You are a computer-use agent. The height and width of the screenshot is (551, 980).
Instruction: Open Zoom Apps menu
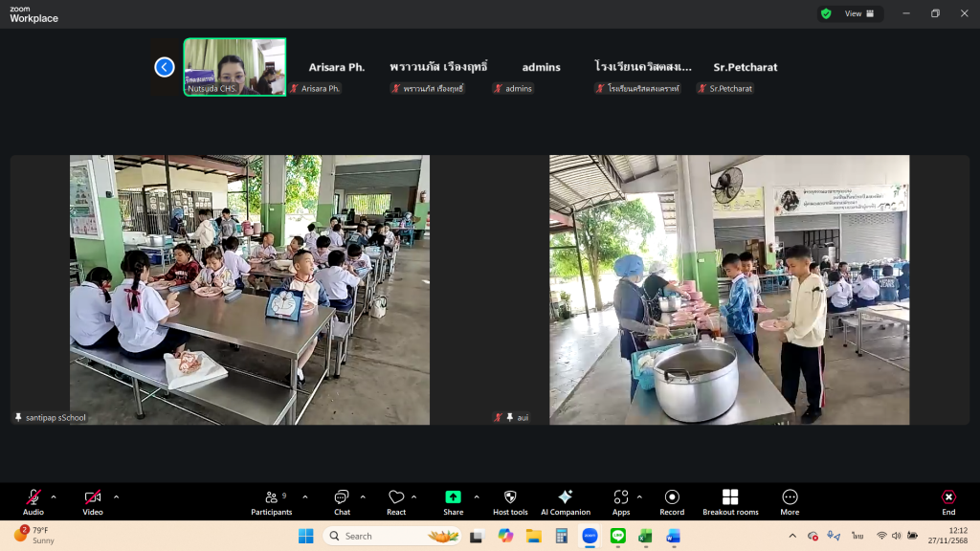coord(621,501)
